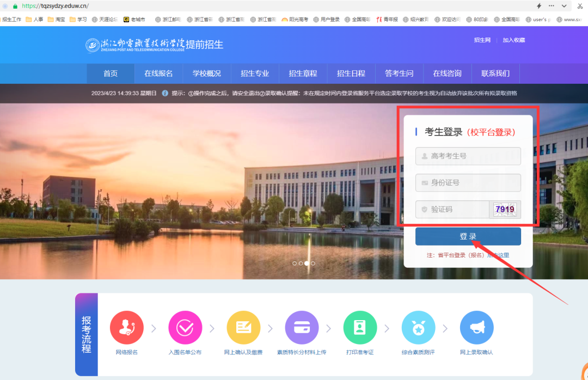Image resolution: width=588 pixels, height=380 pixels.
Task: Click the blue 登录 button
Action: point(468,236)
